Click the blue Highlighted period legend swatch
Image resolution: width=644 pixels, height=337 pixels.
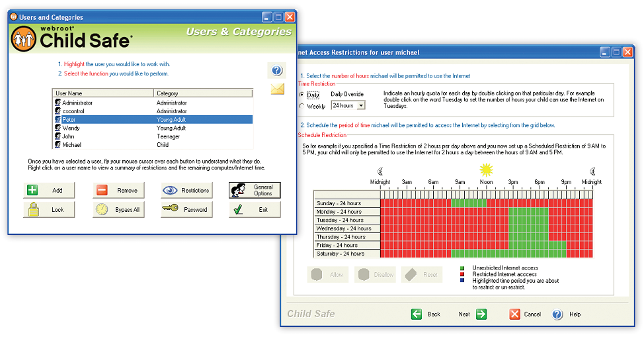click(462, 280)
